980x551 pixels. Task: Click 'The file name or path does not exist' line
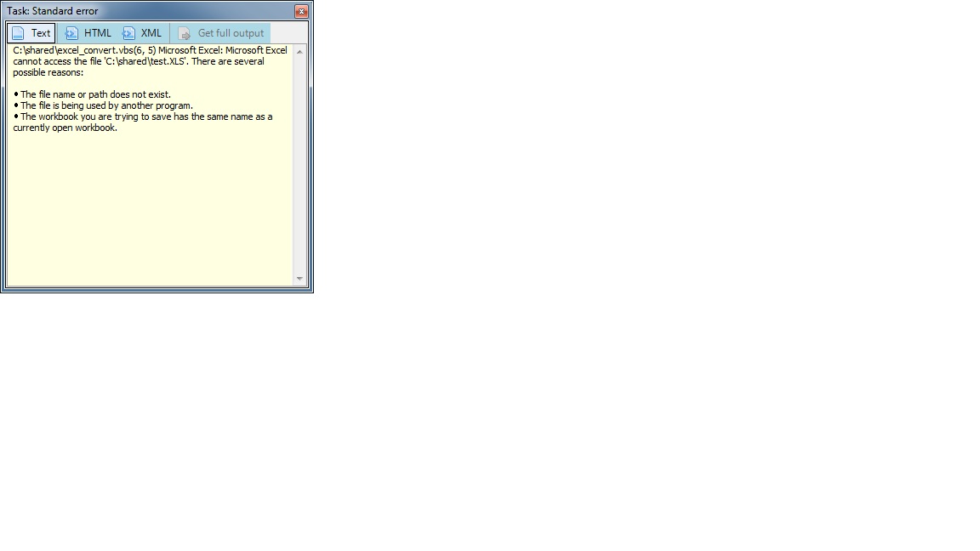click(x=95, y=94)
